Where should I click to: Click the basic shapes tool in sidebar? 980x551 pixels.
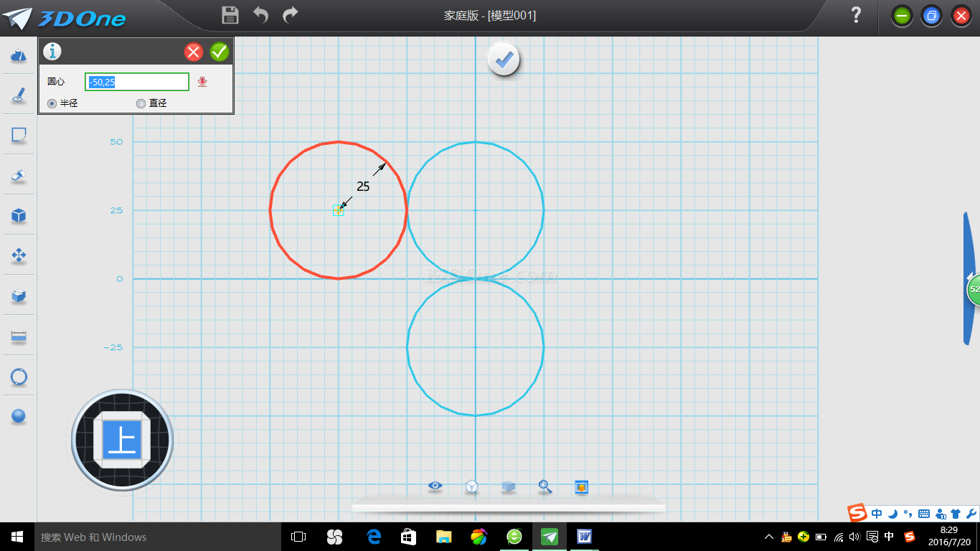coord(19,55)
